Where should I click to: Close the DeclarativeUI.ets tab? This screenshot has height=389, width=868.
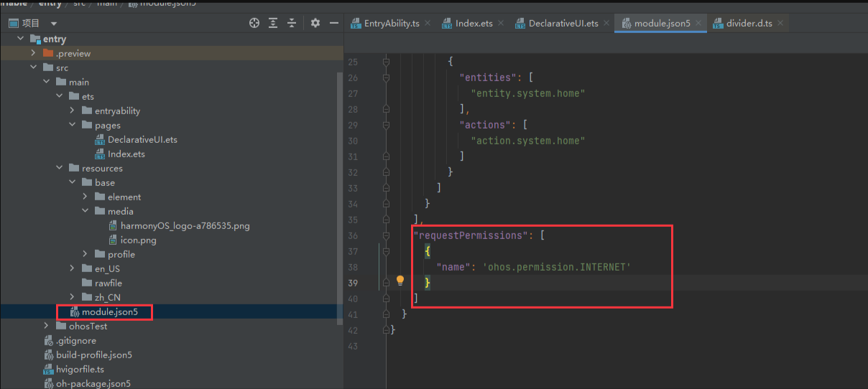pyautogui.click(x=606, y=23)
